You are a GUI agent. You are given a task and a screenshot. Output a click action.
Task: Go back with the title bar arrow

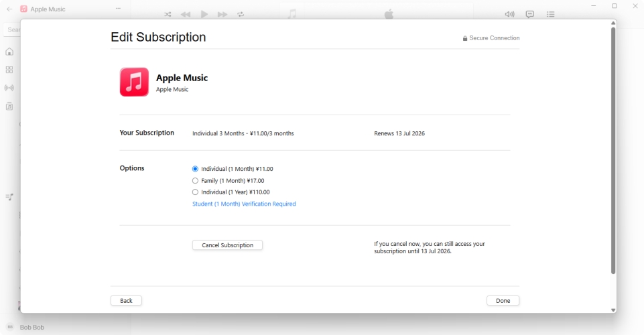[9, 9]
